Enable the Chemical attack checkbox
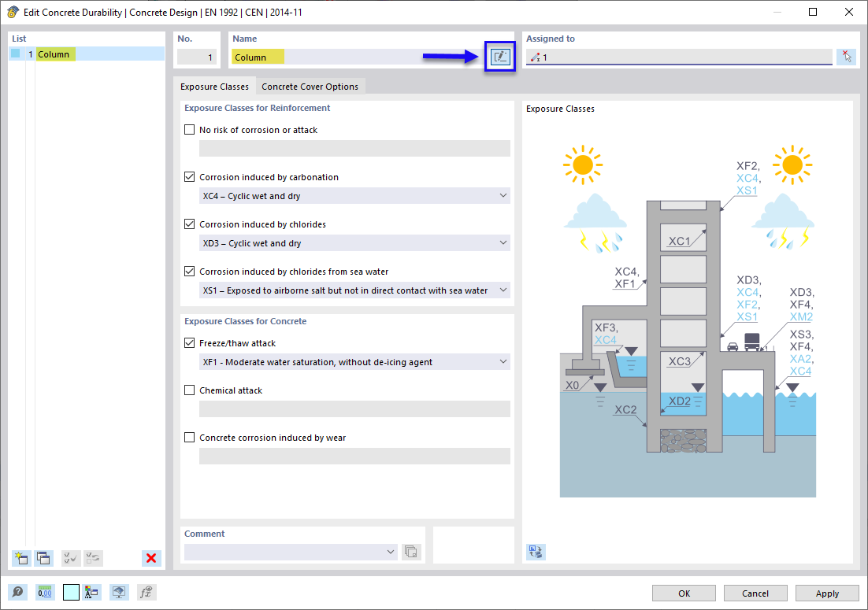Image resolution: width=868 pixels, height=610 pixels. point(189,390)
